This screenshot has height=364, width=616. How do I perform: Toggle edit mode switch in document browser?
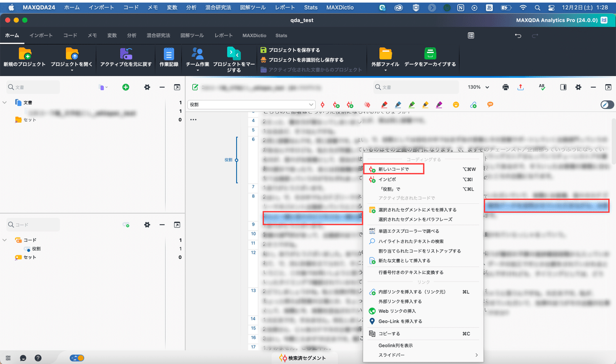coord(607,104)
